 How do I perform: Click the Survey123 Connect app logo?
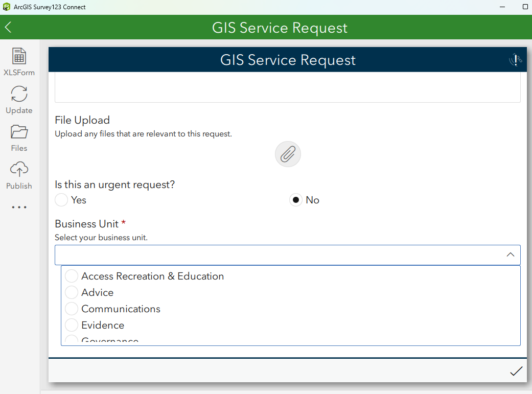7,7
